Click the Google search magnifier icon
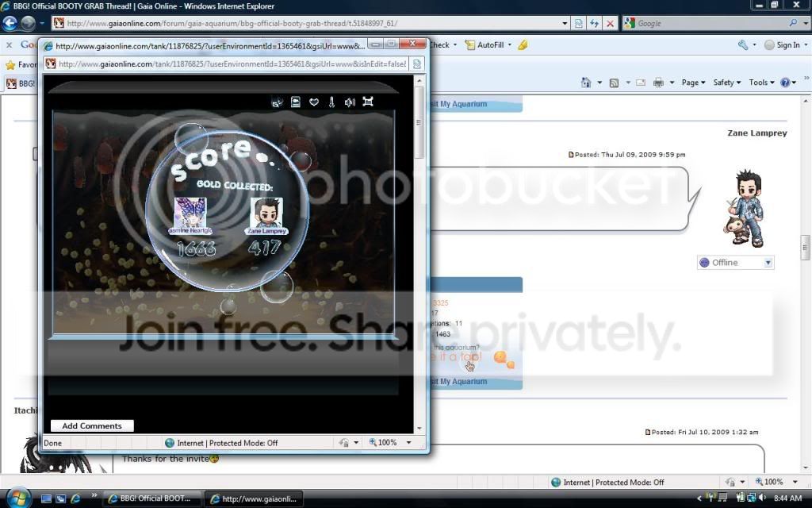The height and width of the screenshot is (508, 812). pyautogui.click(x=793, y=23)
